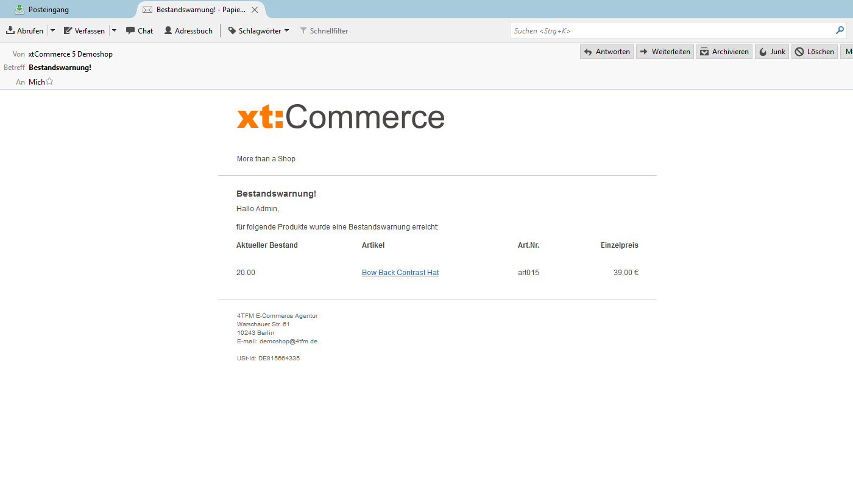Viewport: 853px width, 504px height.
Task: Switch to the Posteingang tab
Action: 49,10
